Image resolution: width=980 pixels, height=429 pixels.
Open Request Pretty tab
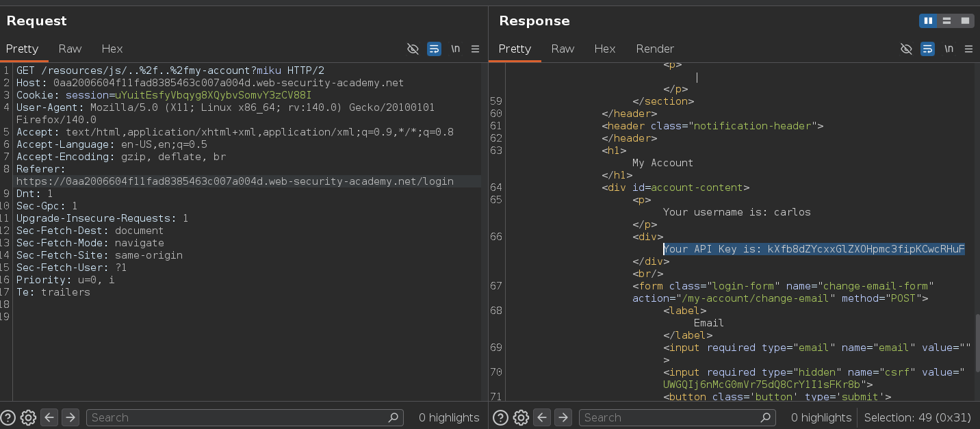23,49
